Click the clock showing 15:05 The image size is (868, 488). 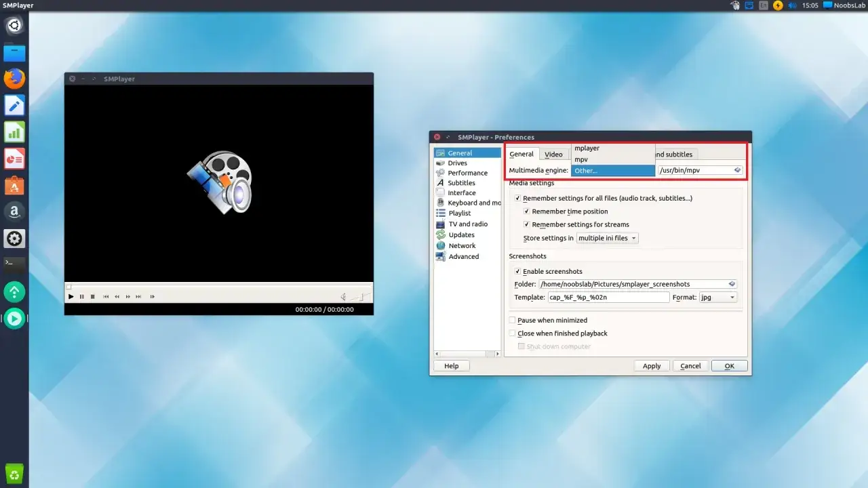810,5
